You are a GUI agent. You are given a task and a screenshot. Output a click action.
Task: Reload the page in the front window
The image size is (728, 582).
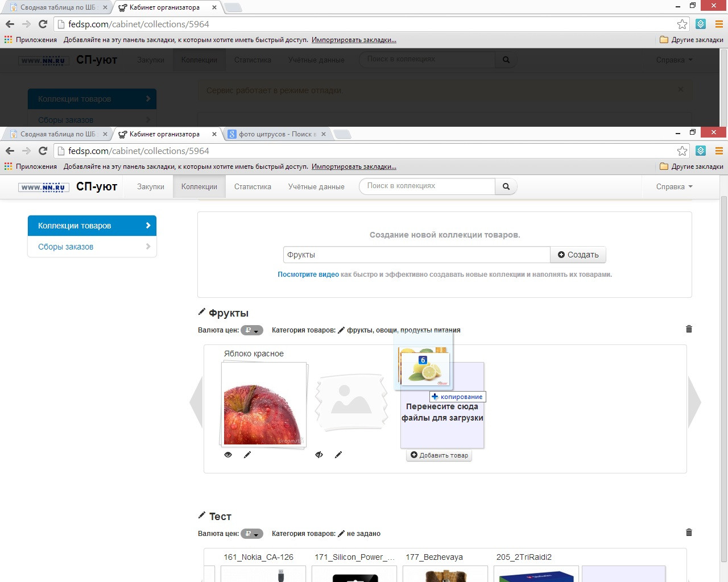click(x=43, y=151)
